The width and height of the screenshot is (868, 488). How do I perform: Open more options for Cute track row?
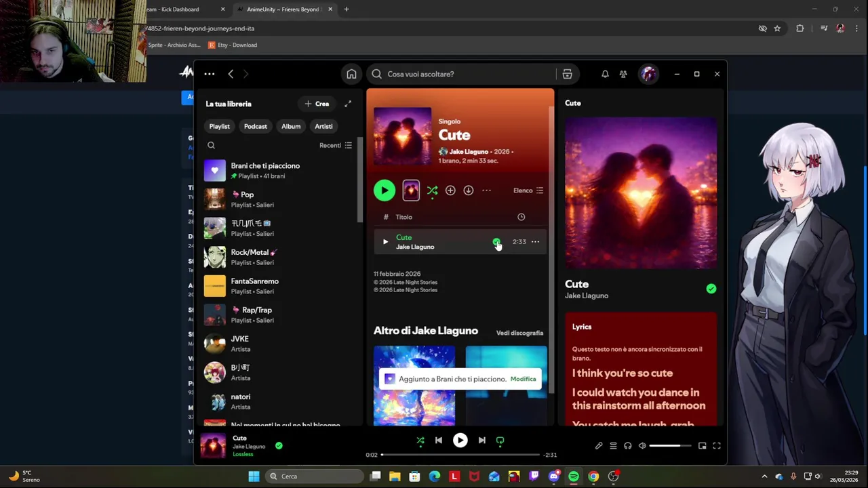coord(535,242)
